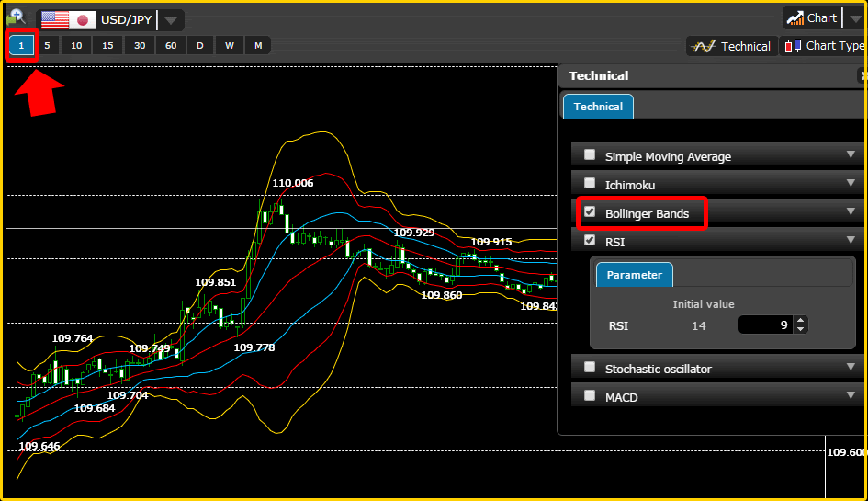Click the 109.764 price label on chart
Viewport: 868px width, 501px height.
(x=73, y=338)
